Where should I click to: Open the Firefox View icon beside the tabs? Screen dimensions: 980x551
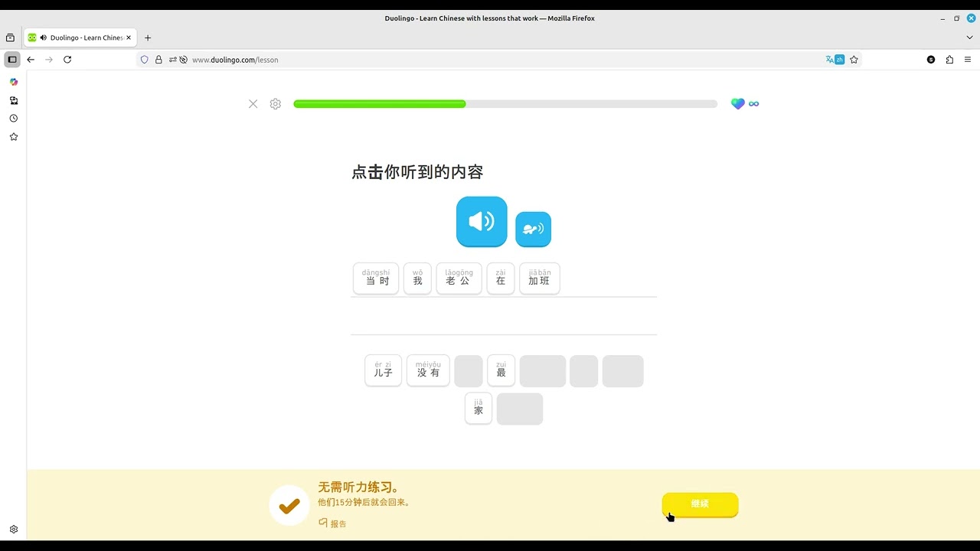(10, 37)
